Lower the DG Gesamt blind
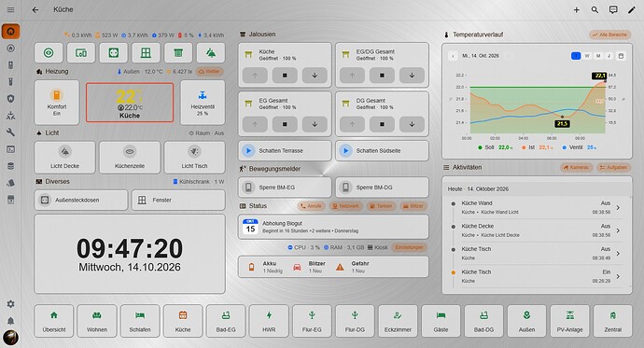 pyautogui.click(x=412, y=124)
